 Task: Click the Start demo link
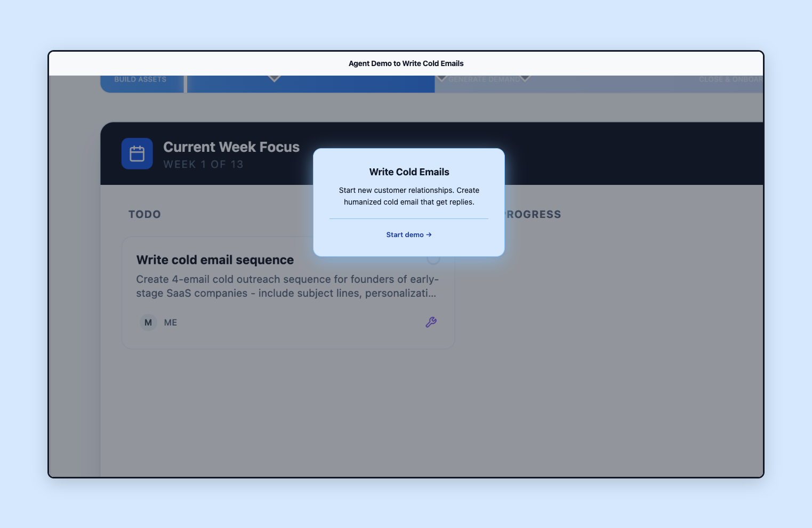click(409, 234)
